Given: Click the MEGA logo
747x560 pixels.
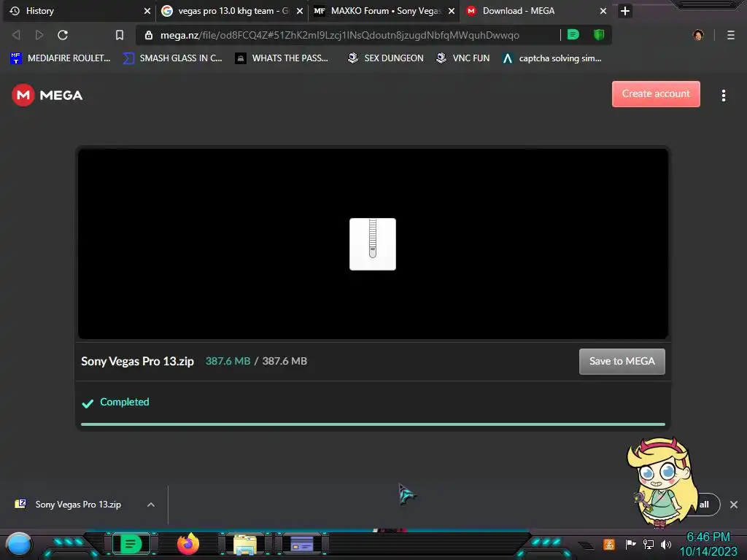Looking at the screenshot, I should point(47,96).
